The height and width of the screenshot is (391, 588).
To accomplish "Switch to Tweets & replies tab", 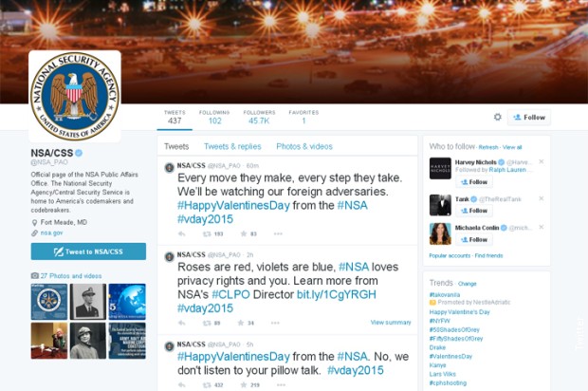I will click(232, 146).
